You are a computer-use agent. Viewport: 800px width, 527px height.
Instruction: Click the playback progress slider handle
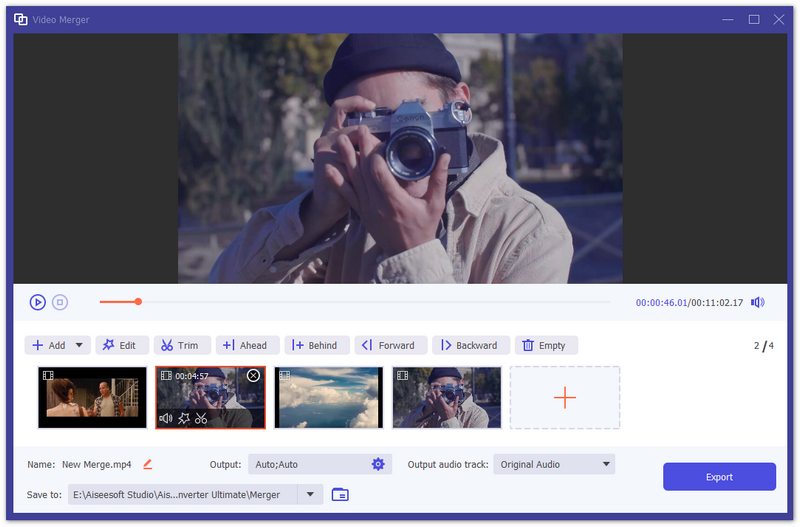pyautogui.click(x=138, y=301)
